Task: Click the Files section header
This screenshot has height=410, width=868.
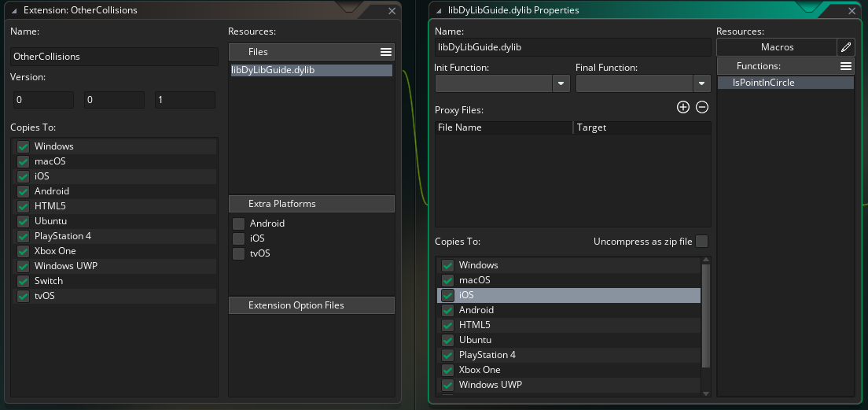Action: 311,52
